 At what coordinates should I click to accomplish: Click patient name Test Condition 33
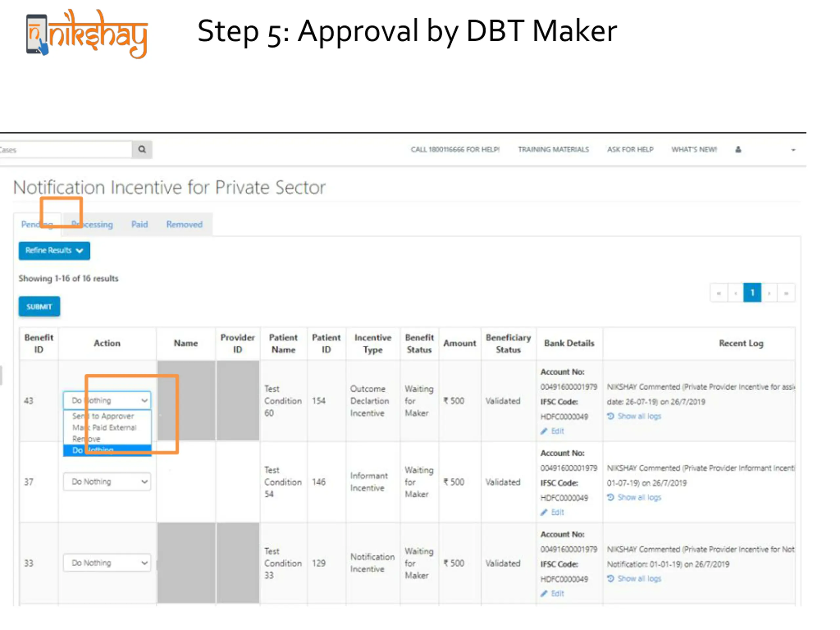[x=283, y=563]
